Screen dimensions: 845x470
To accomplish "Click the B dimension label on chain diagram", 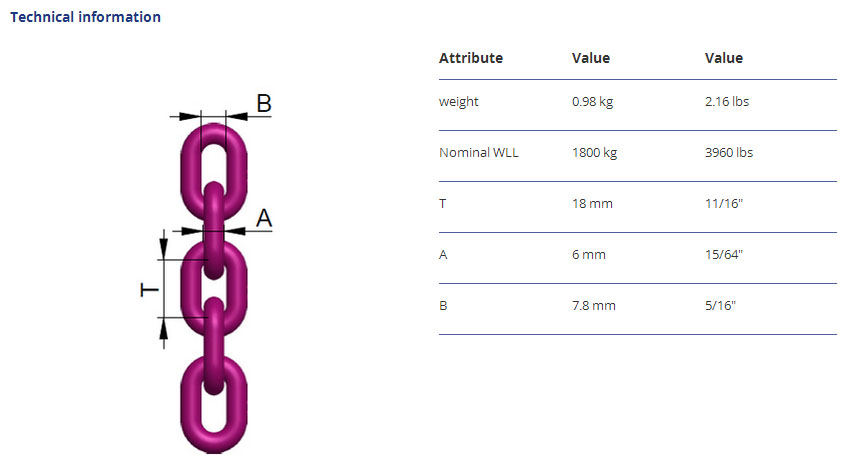I will pyautogui.click(x=263, y=103).
